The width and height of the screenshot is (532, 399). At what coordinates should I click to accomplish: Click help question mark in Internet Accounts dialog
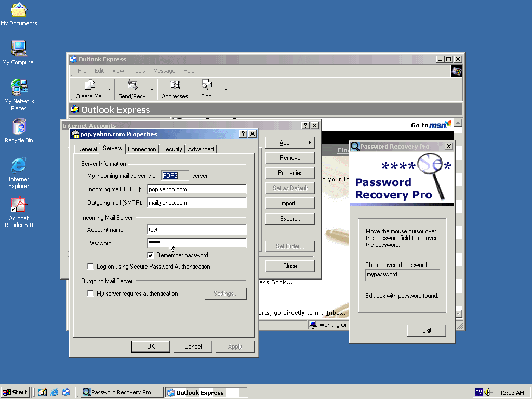[305, 126]
